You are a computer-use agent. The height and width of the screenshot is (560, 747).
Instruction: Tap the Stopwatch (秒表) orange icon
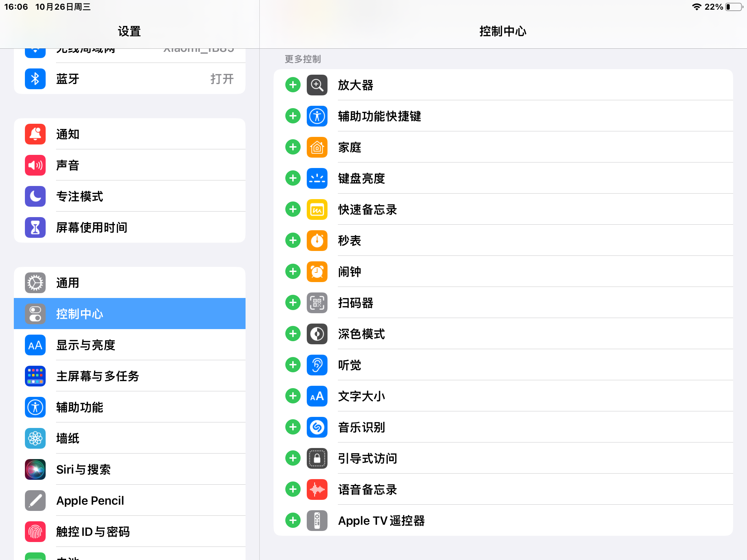(317, 241)
